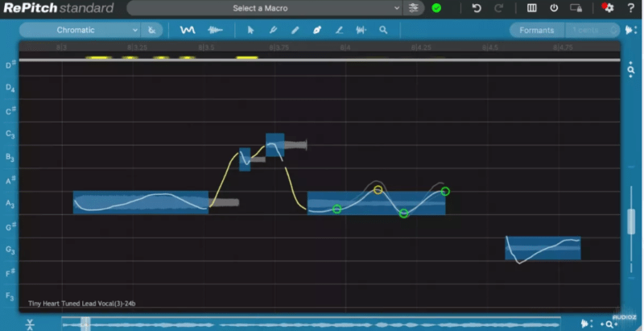Viewport: 644px width, 331px height.
Task: Switch to the Timbre tab
Action: [x=584, y=30]
